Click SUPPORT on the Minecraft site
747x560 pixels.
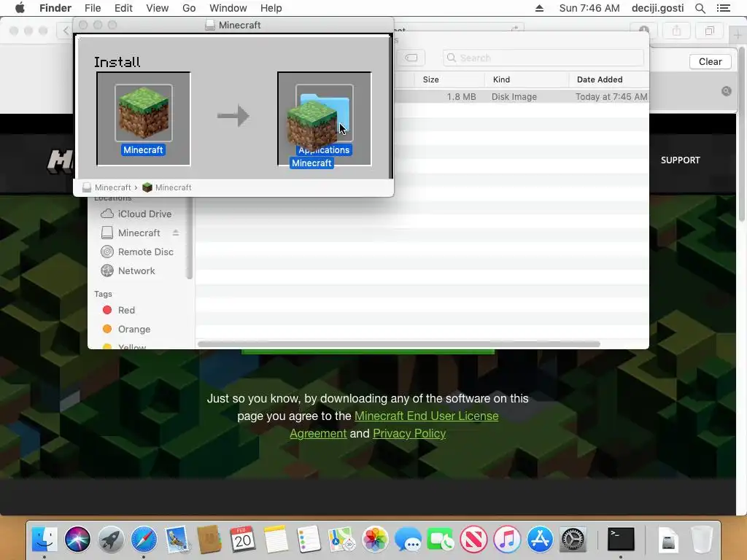pyautogui.click(x=681, y=160)
